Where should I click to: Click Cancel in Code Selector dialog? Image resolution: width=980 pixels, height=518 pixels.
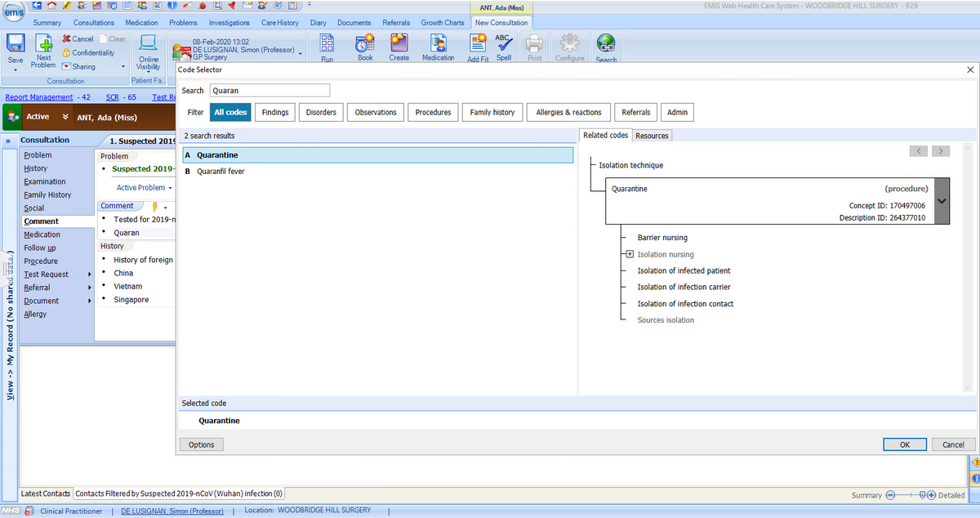(954, 444)
